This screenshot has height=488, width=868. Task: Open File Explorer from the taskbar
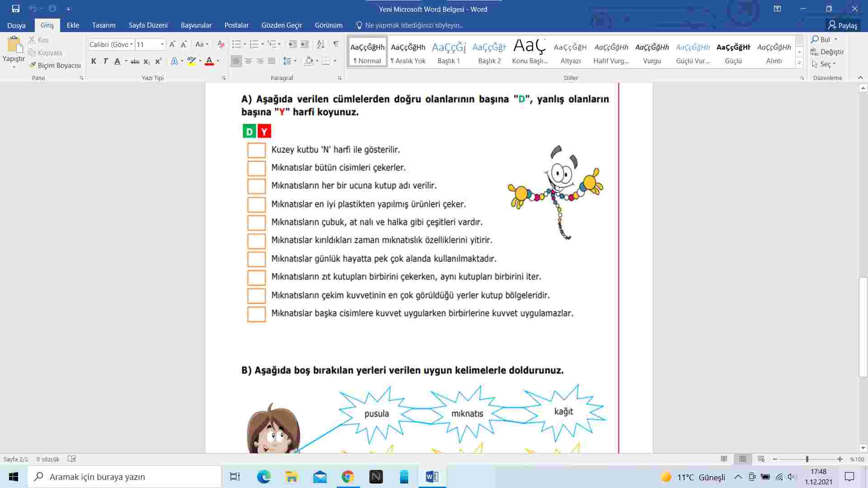coord(292,477)
